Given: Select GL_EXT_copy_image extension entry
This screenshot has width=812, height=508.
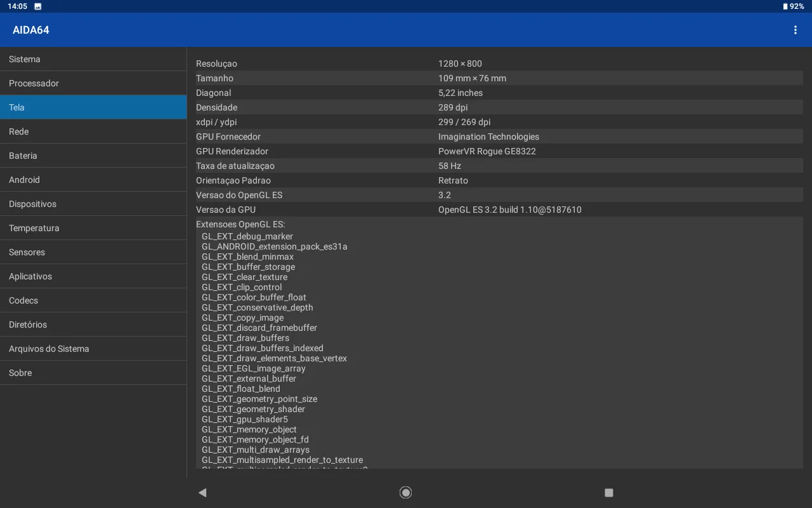Looking at the screenshot, I should pyautogui.click(x=243, y=317).
